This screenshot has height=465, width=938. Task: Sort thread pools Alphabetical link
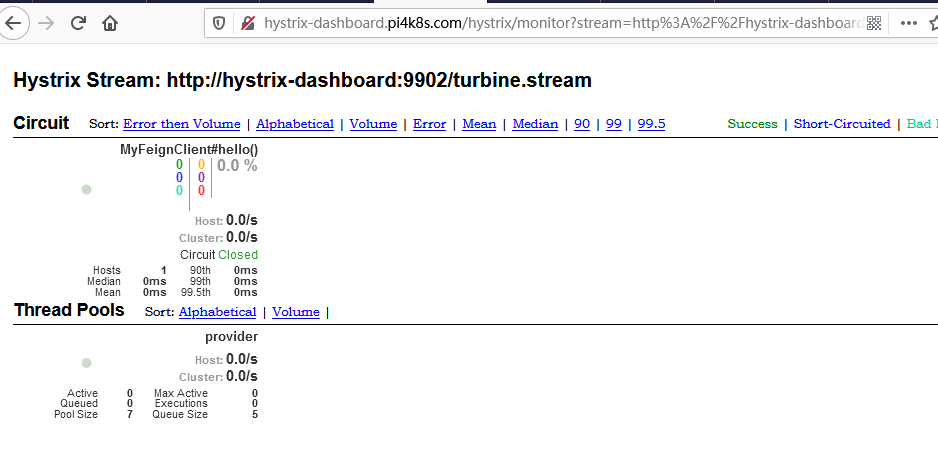217,312
